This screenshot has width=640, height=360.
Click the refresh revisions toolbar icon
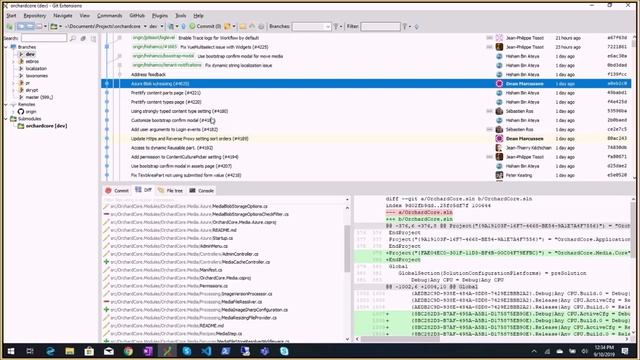[9, 27]
